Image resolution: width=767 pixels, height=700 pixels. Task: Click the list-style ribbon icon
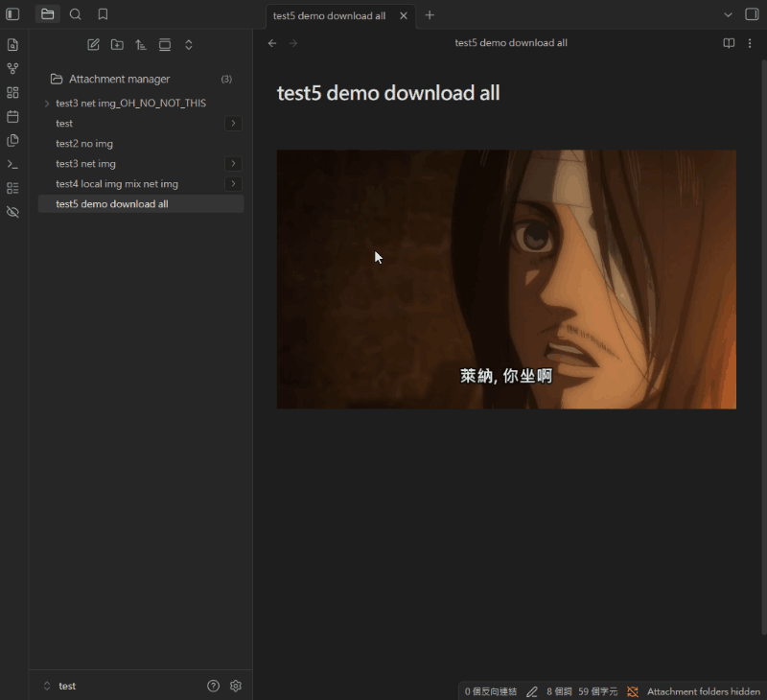click(13, 188)
